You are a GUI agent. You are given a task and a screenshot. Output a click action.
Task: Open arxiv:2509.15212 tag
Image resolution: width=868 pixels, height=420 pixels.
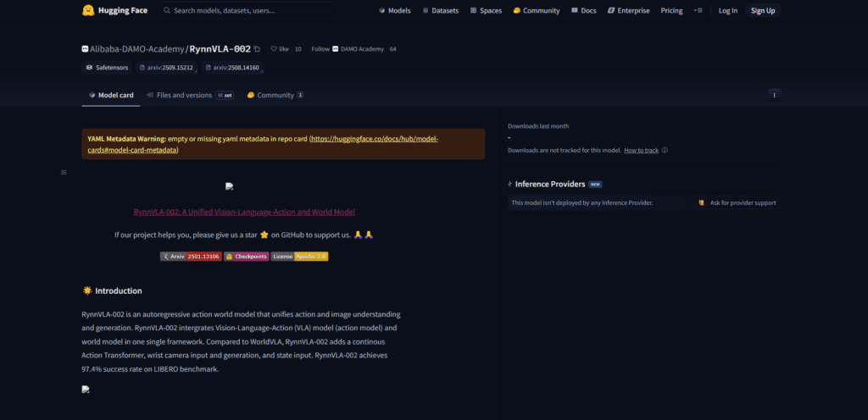pyautogui.click(x=167, y=68)
